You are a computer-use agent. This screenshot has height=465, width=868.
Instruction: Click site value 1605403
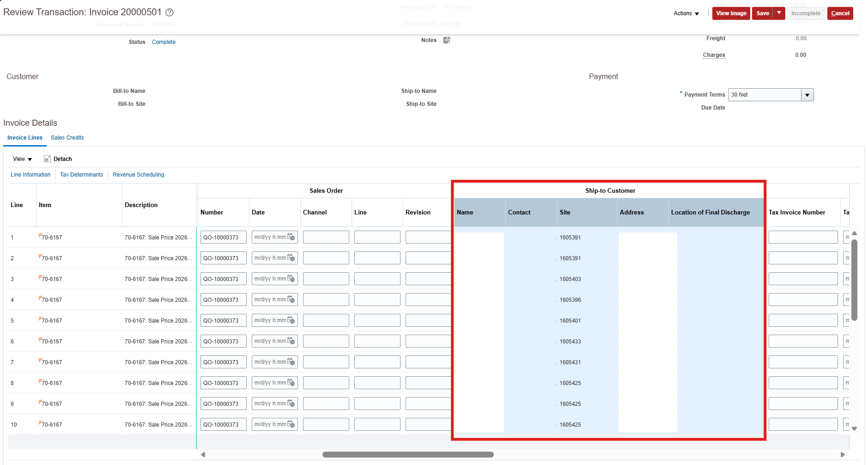click(x=570, y=279)
